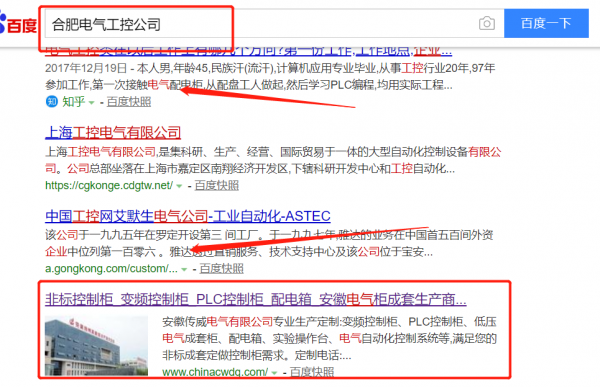This screenshot has width=600, height=387.
Task: Click the 百度一下 search button
Action: point(546,23)
